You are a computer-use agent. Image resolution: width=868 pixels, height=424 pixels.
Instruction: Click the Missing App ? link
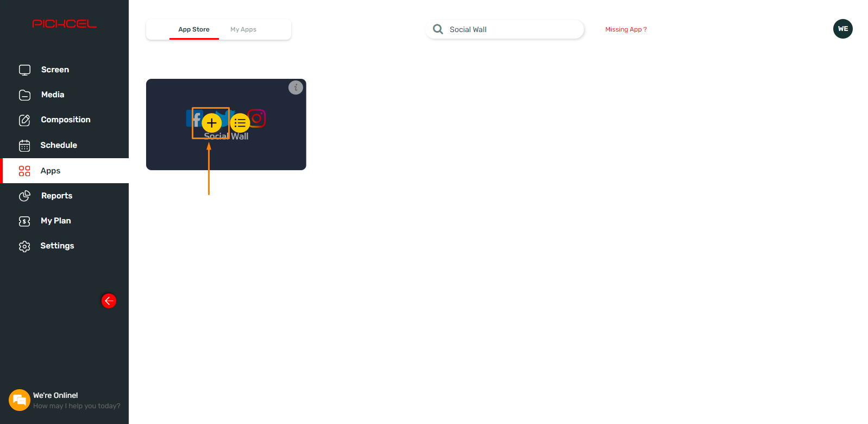coord(626,29)
